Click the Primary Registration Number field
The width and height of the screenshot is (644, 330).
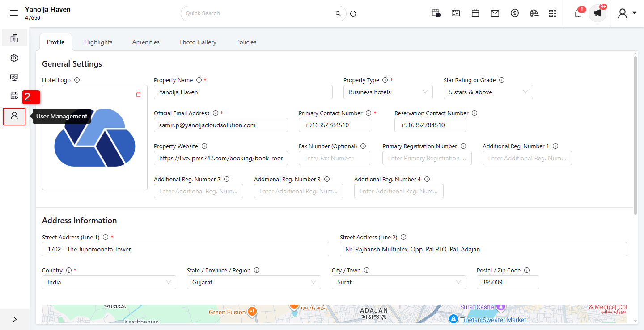coord(427,158)
